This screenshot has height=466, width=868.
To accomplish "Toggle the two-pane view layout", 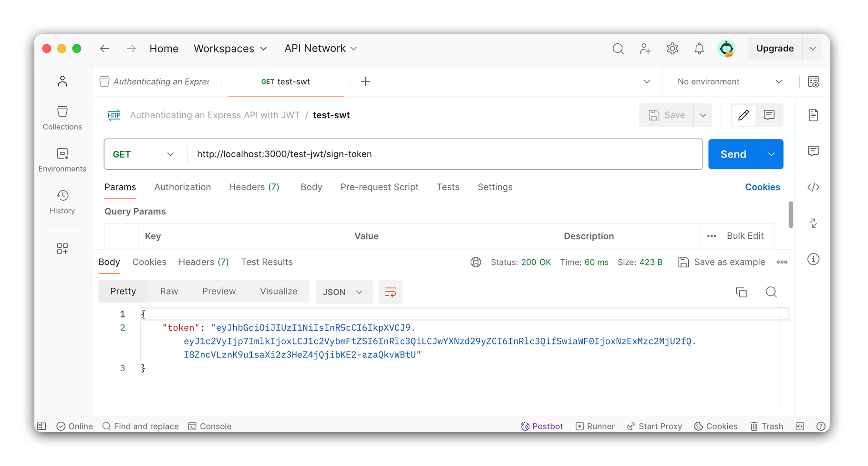I will [x=800, y=426].
